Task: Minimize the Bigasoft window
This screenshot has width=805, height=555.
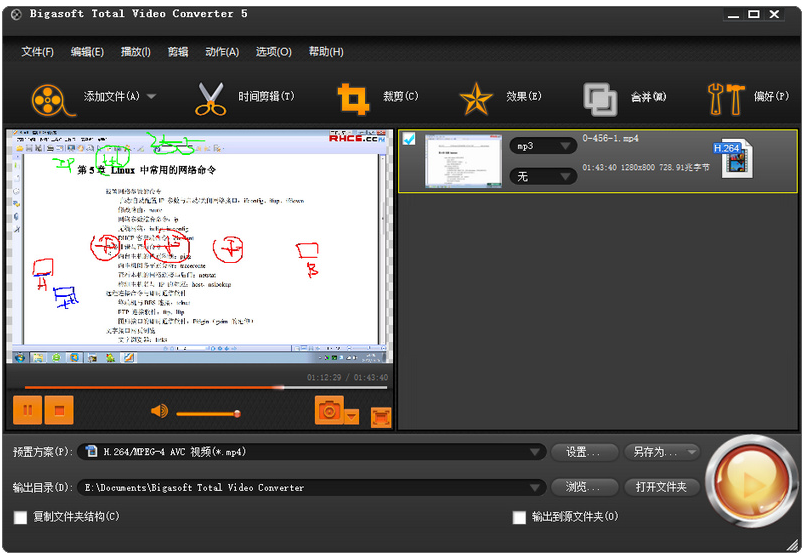Action: click(x=734, y=14)
